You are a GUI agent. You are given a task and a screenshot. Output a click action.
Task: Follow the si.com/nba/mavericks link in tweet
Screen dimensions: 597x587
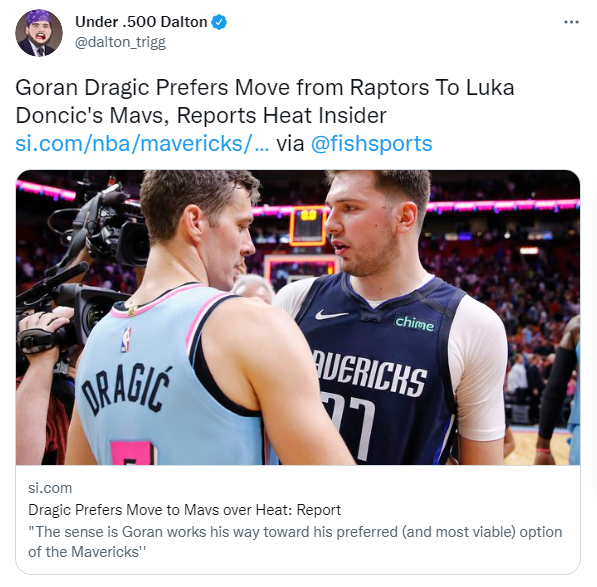coord(142,144)
